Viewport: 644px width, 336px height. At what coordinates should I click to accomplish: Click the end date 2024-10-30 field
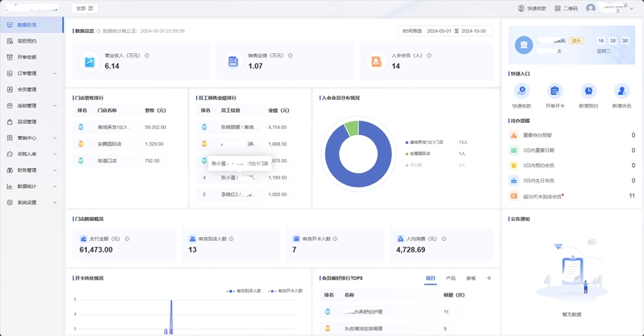click(x=473, y=31)
